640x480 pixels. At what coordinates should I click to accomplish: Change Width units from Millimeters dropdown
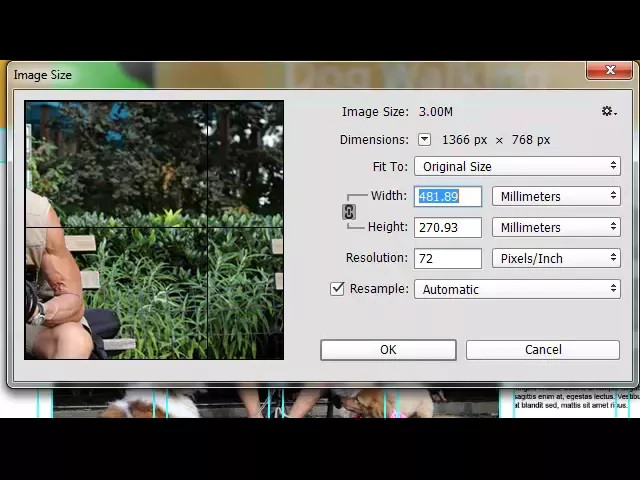click(x=556, y=196)
